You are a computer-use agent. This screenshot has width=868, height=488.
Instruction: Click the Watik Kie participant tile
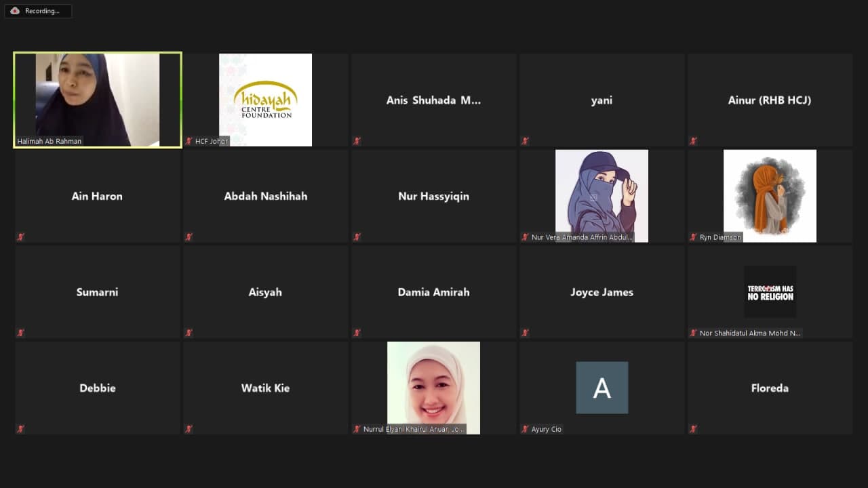click(265, 388)
